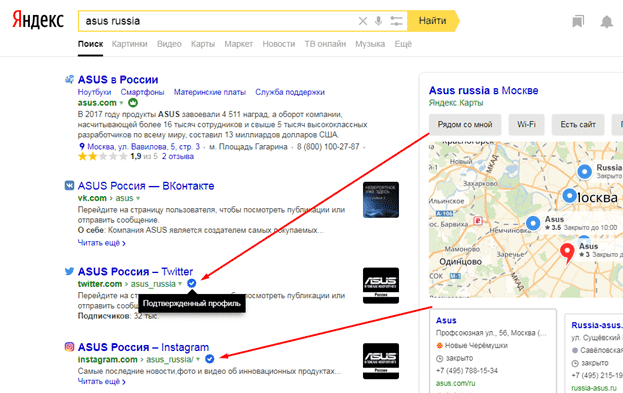Viewport: 623px width, 393px height.
Task: Click the yellow Найти search button
Action: pyautogui.click(x=433, y=21)
